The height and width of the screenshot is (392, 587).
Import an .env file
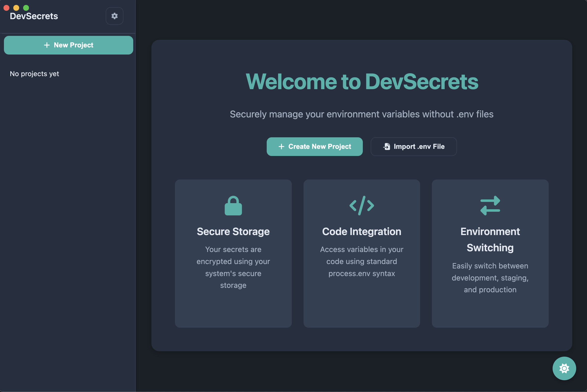(x=413, y=146)
